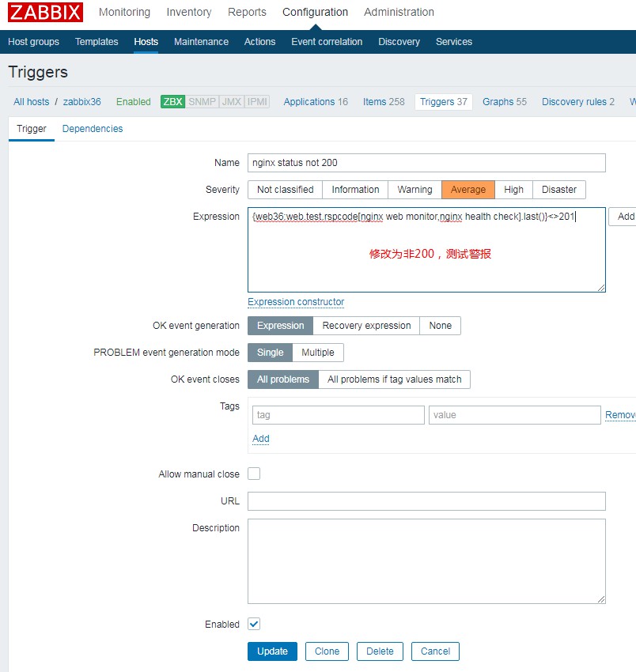Check the Allow manual close box

254,474
